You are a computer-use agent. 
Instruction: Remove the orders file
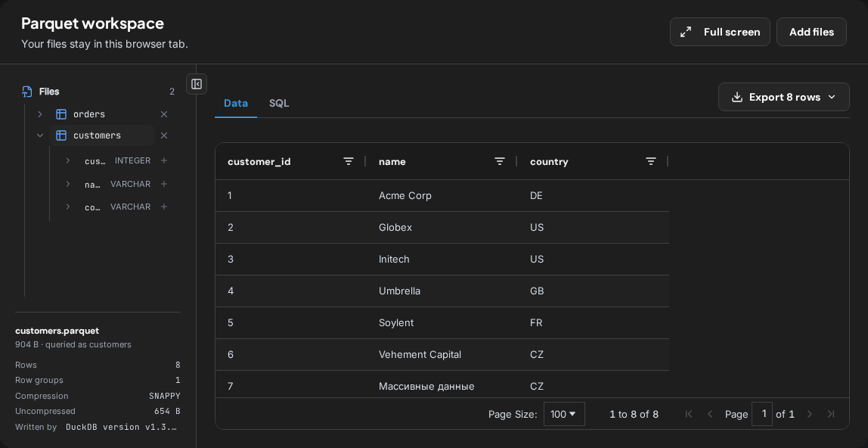164,114
